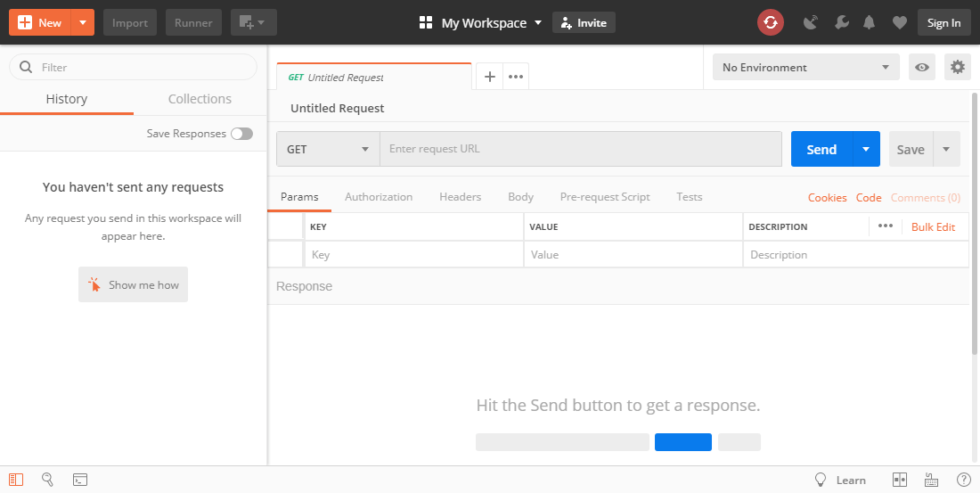Click the environment quick look eye icon
This screenshot has height=493, width=980.
tap(922, 67)
